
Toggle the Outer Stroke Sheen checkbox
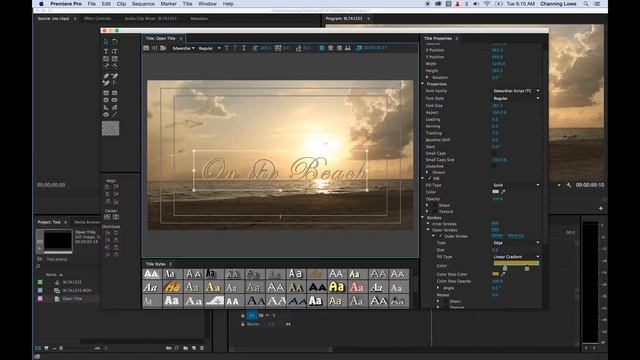446,301
